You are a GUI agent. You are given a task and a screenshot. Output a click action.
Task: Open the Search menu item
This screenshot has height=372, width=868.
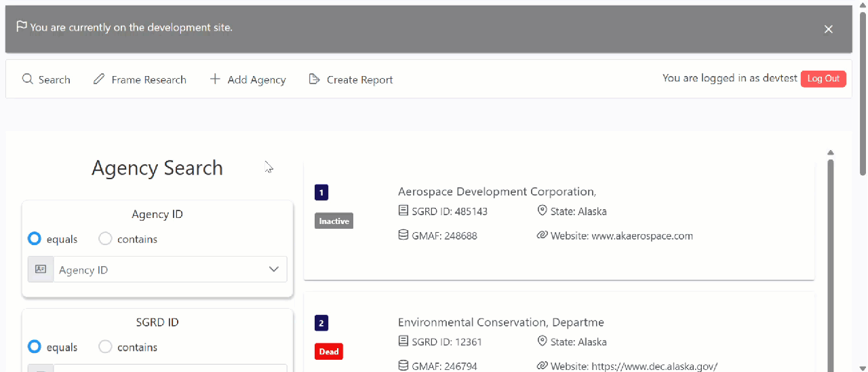tap(46, 79)
